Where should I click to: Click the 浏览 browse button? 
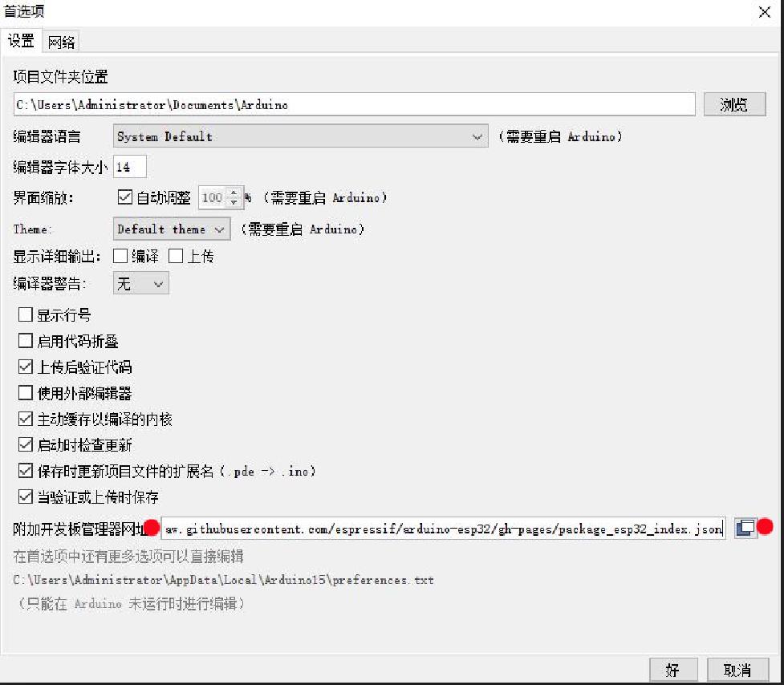734,104
